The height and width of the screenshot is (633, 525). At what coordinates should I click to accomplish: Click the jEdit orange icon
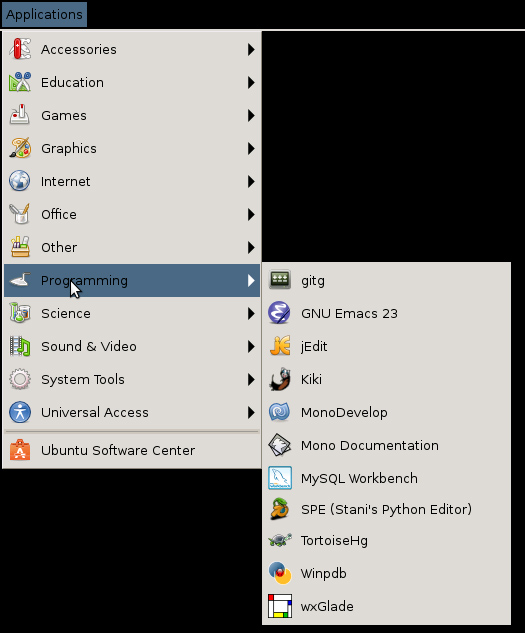coord(280,346)
